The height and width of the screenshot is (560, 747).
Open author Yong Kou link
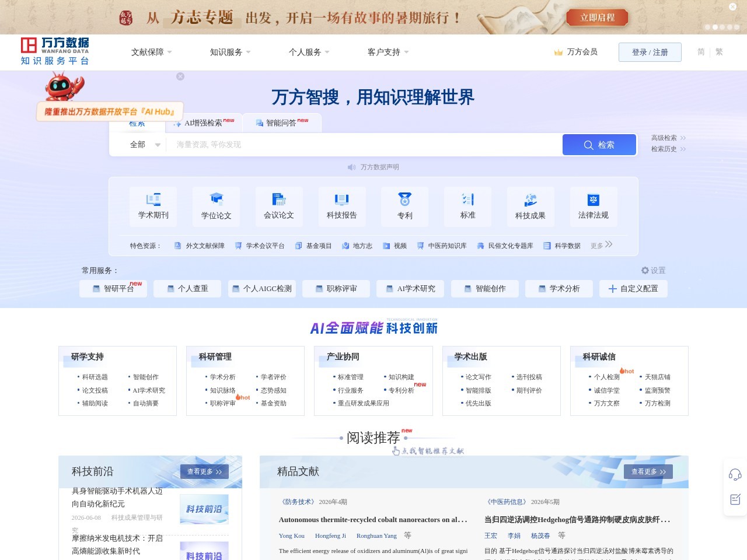point(291,535)
